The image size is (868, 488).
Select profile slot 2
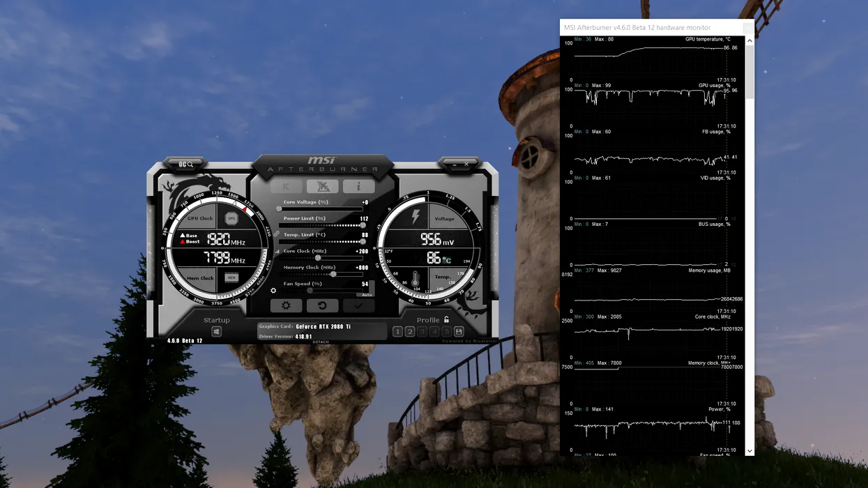pyautogui.click(x=410, y=332)
